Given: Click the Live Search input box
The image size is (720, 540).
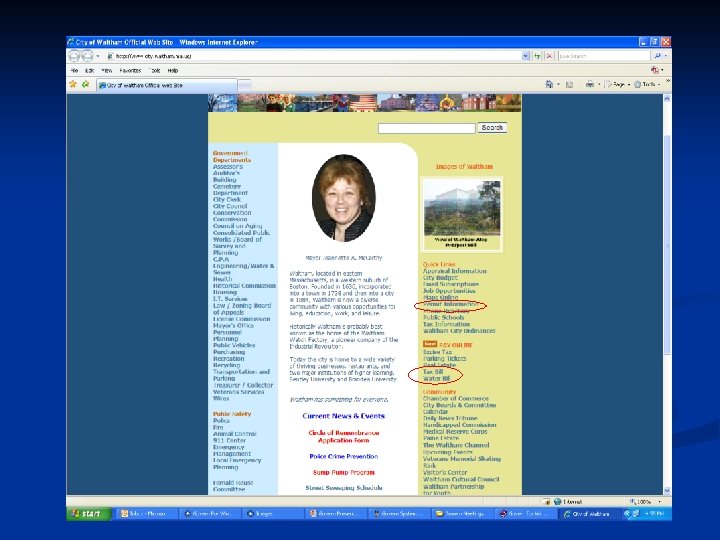Looking at the screenshot, I should [604, 56].
